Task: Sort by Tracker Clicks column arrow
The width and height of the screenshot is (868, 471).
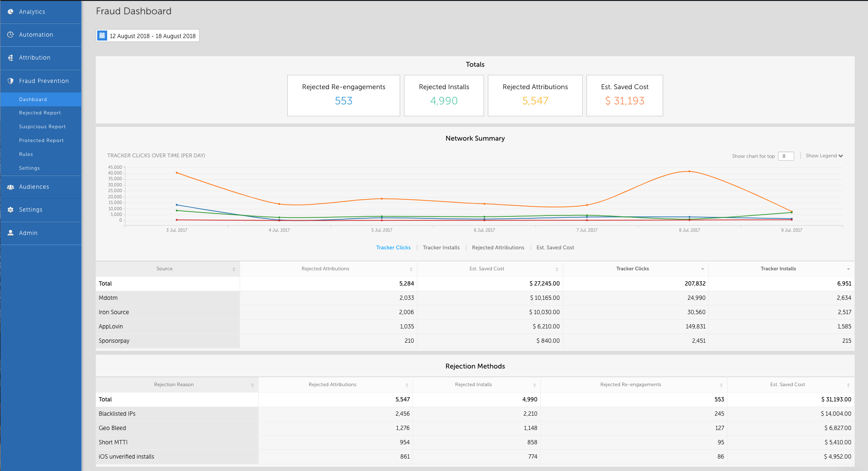Action: tap(702, 269)
